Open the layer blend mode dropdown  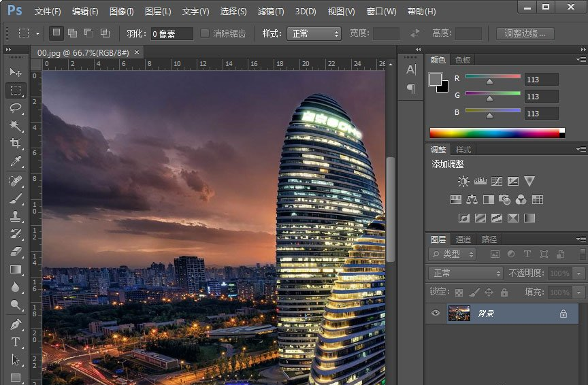(x=465, y=273)
